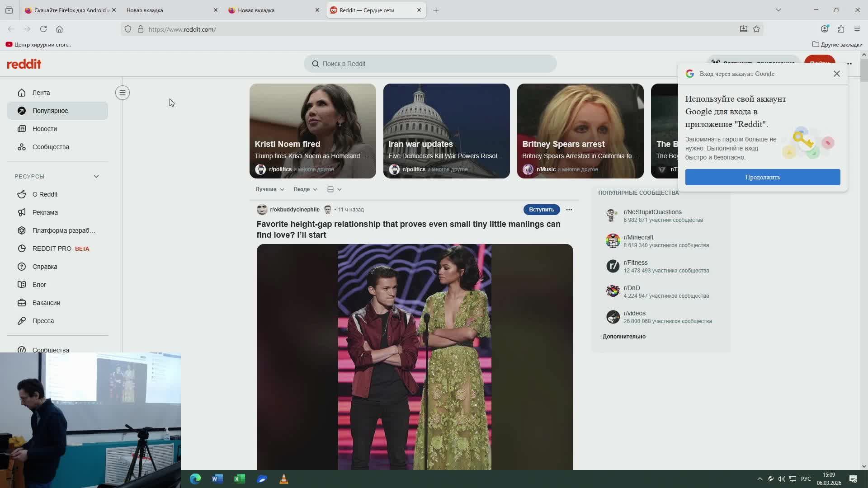Image resolution: width=868 pixels, height=488 pixels.
Task: Open volume control in system tray
Action: (x=781, y=479)
